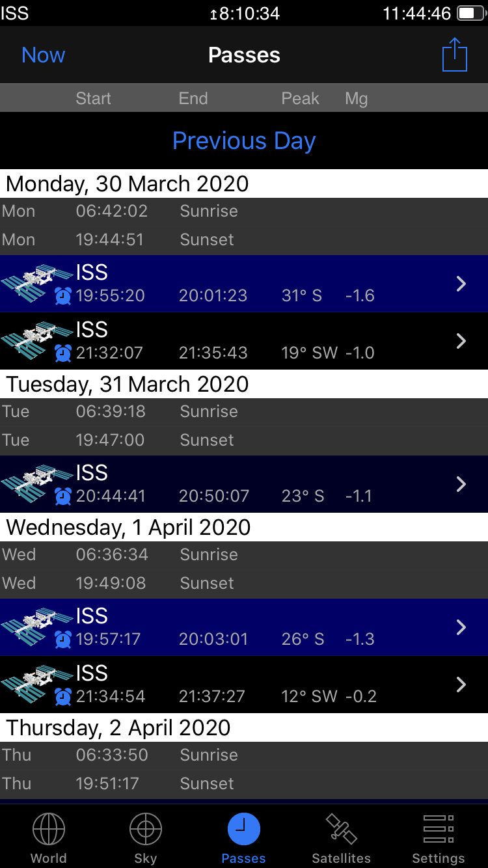Toggle the alarm clock for the 20:44:41 pass

click(63, 496)
